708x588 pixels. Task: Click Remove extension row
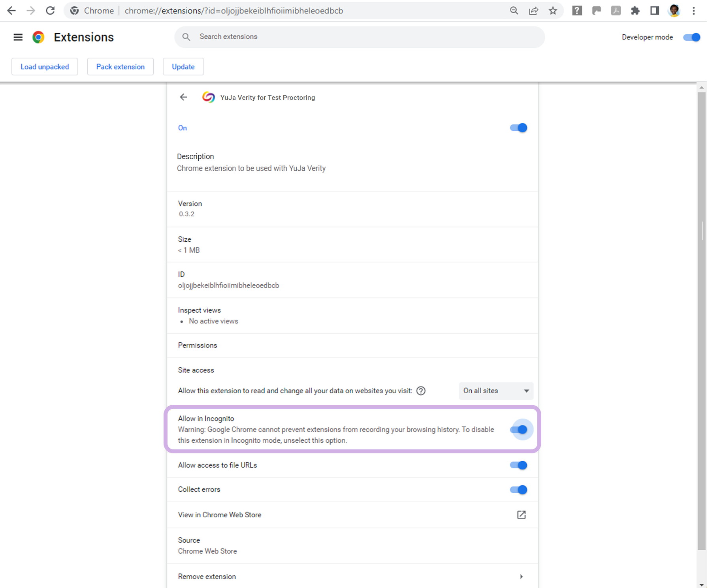click(352, 577)
